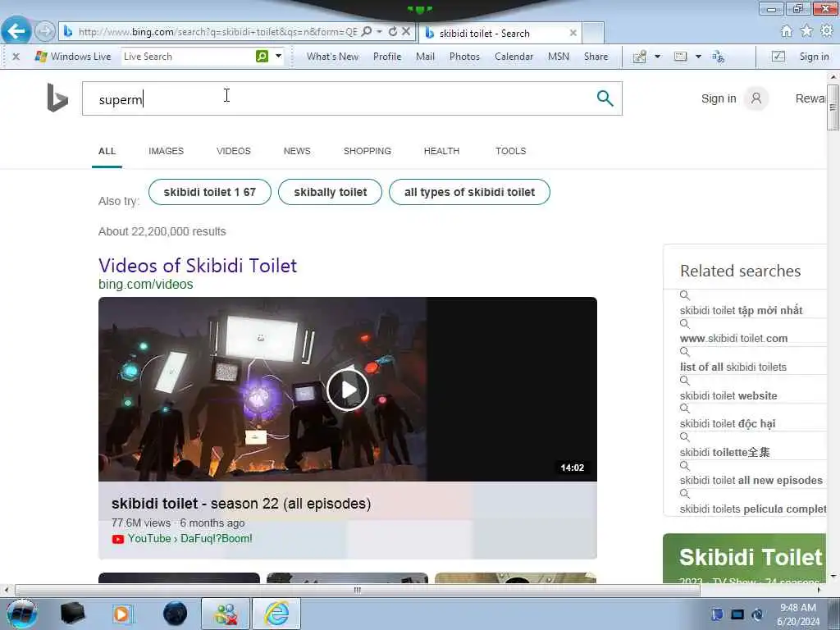The height and width of the screenshot is (630, 840).
Task: Open the address bar history dropdown arrow
Action: (x=379, y=32)
